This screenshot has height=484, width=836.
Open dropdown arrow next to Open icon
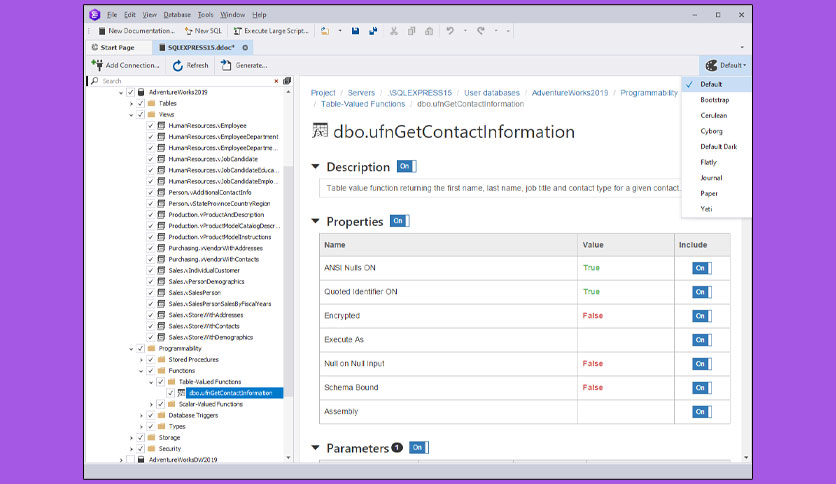(340, 31)
